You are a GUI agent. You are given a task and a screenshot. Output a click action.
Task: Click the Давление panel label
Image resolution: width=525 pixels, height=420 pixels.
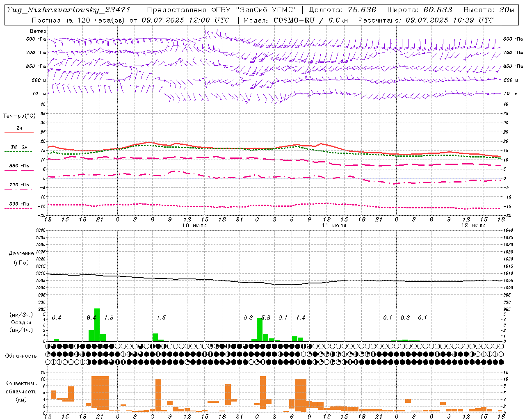tap(21, 253)
